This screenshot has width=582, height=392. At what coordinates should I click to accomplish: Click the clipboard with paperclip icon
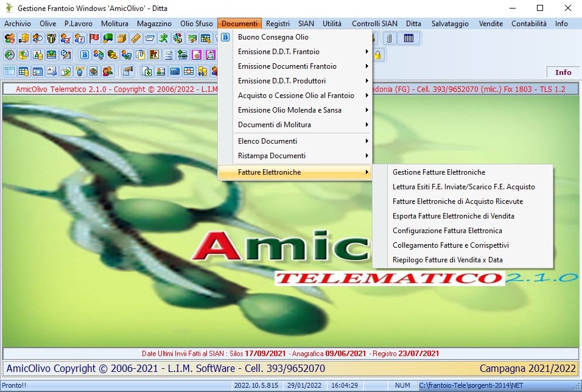[x=140, y=55]
